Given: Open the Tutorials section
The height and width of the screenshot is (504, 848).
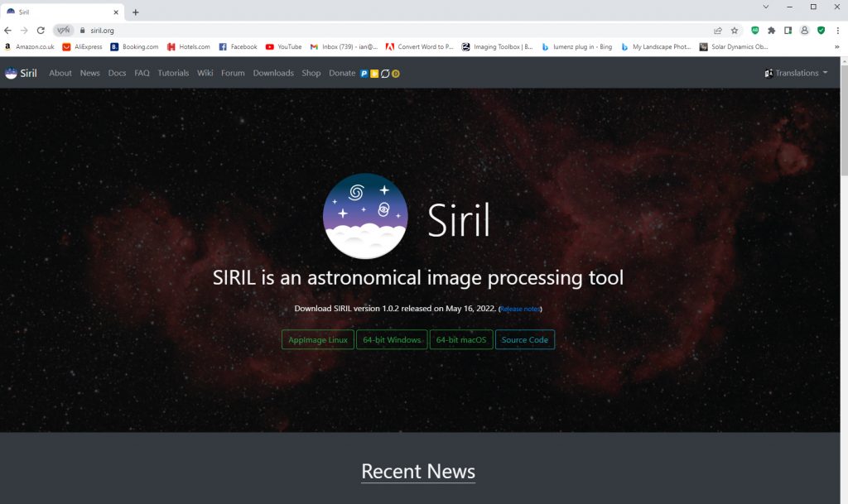Looking at the screenshot, I should click(173, 73).
